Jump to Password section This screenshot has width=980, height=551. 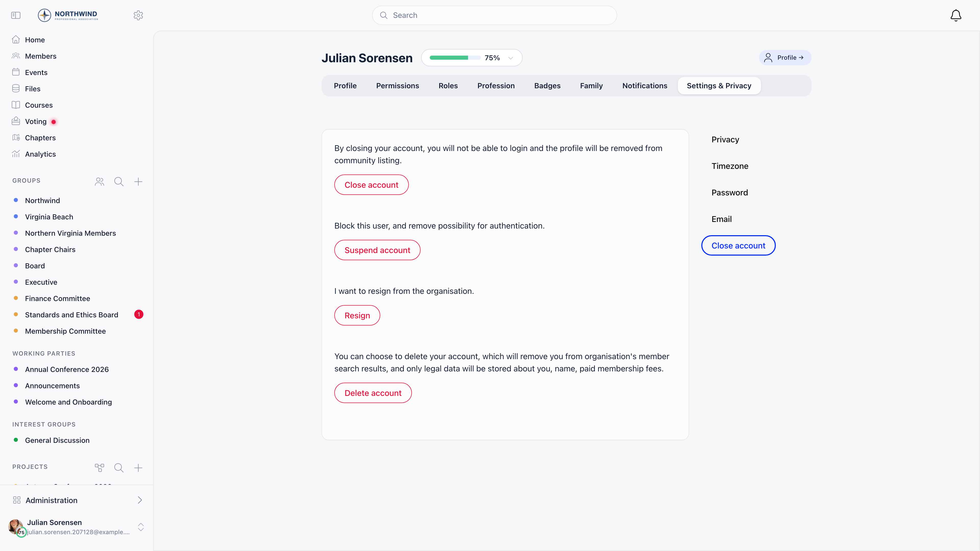[729, 193]
